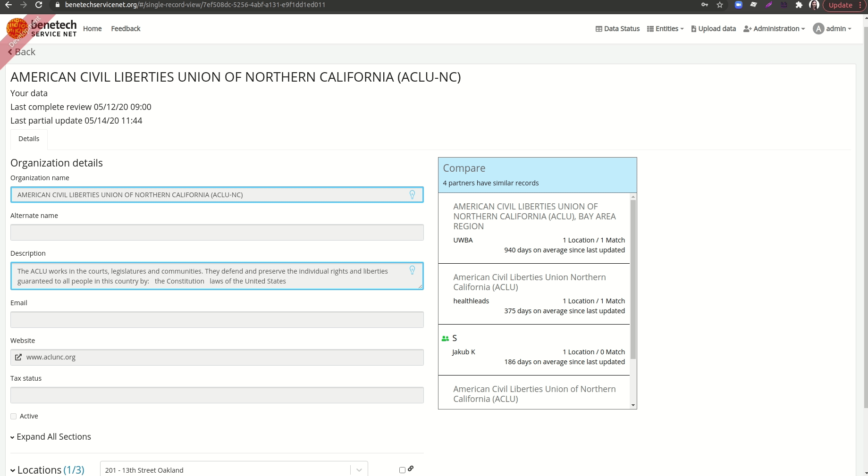Click the green people icon on the S record
This screenshot has width=868, height=476.
(x=445, y=338)
